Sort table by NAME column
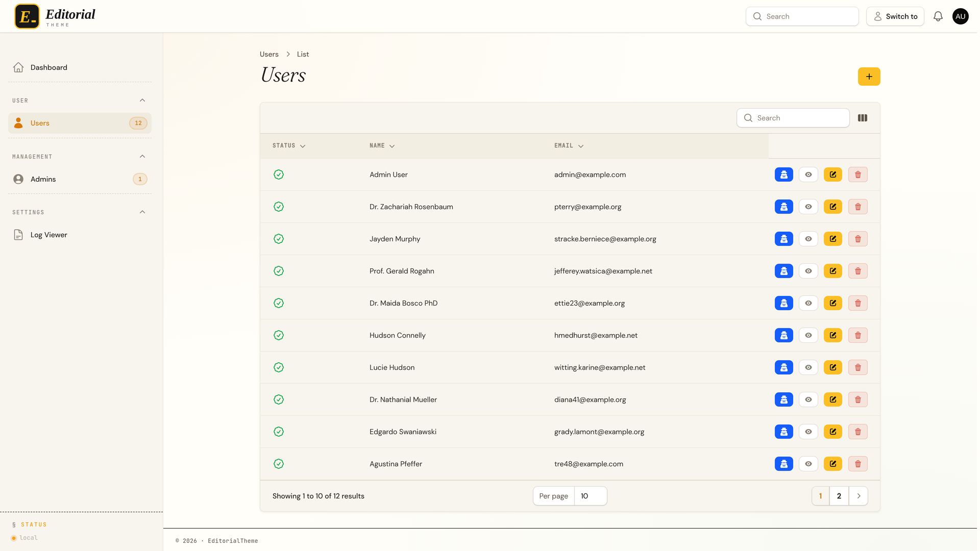Screen dimensions: 980x551 (382, 146)
